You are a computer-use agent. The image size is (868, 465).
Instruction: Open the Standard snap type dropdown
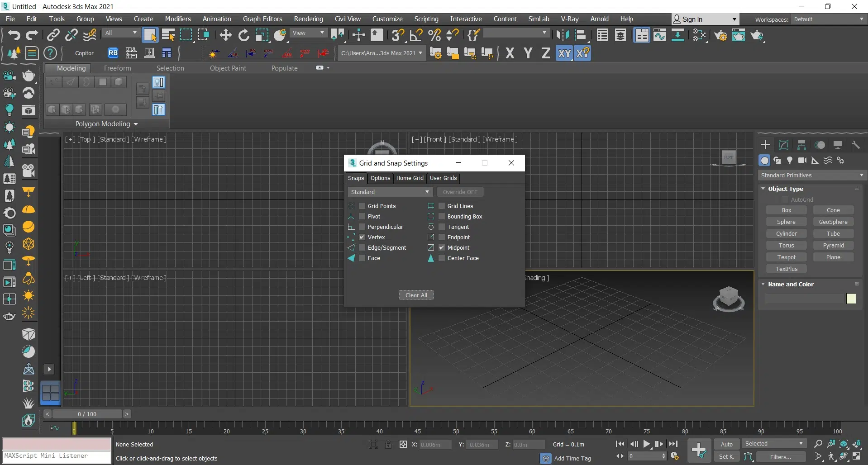390,192
